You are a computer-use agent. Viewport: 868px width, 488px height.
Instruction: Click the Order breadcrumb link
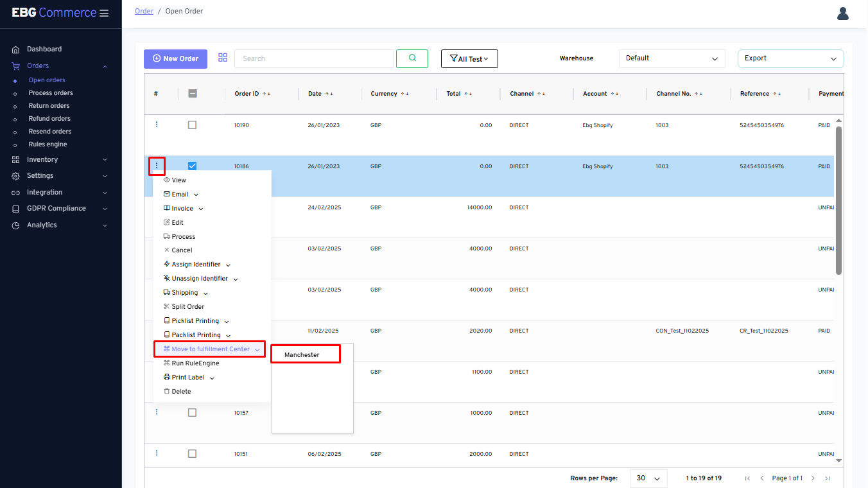pos(144,11)
